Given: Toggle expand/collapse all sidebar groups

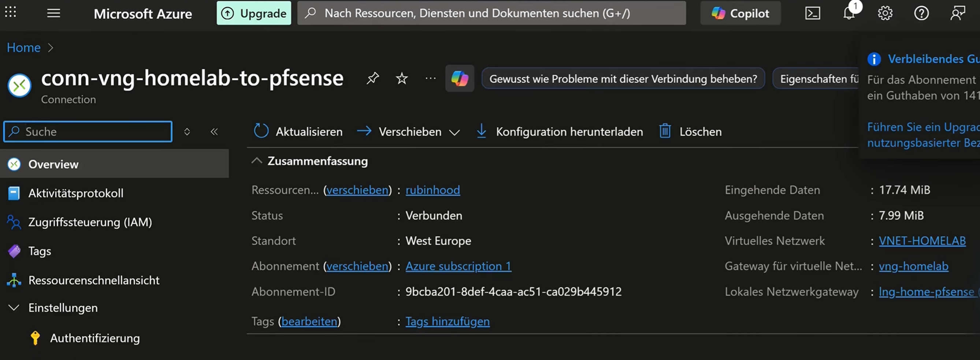Looking at the screenshot, I should (x=187, y=132).
